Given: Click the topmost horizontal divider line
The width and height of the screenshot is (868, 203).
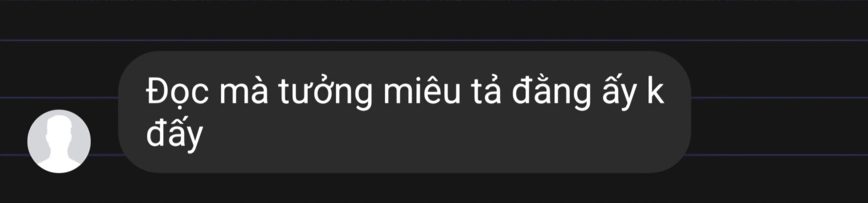Looking at the screenshot, I should point(434,40).
